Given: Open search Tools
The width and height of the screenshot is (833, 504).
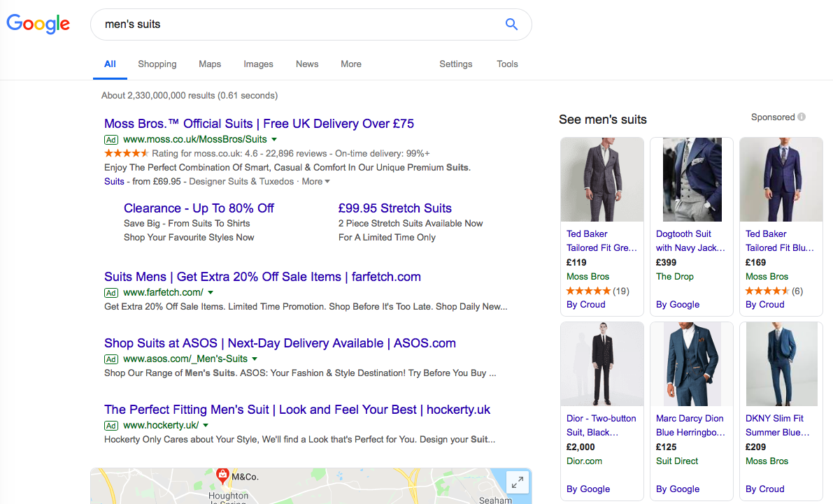Looking at the screenshot, I should (507, 64).
